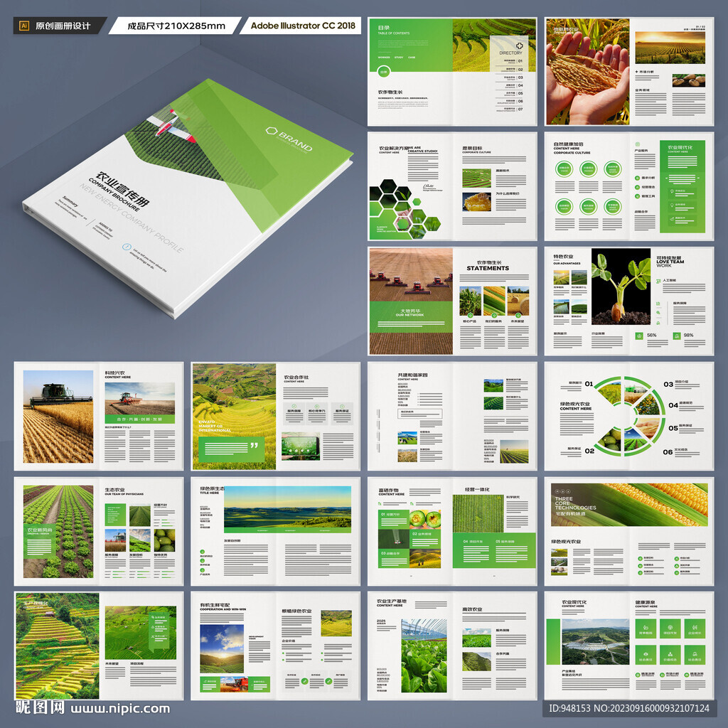Click the STATEMENTS heading
This screenshot has height=728, width=728.
coord(488,268)
